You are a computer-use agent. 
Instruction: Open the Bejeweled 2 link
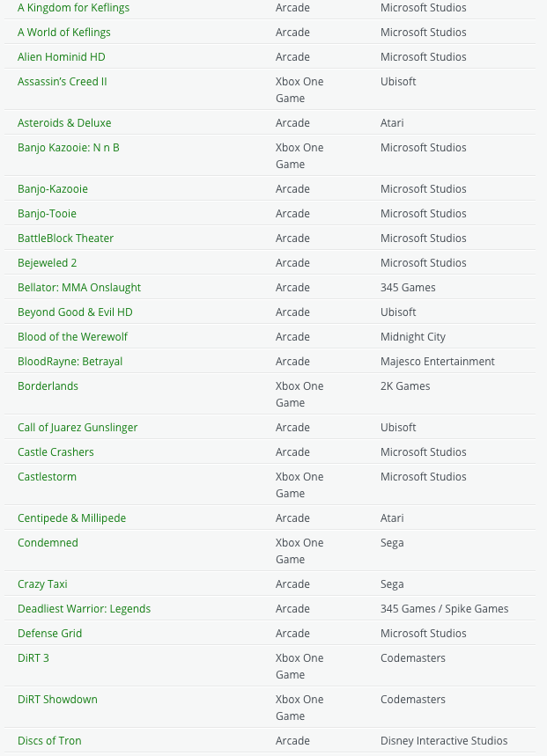[x=47, y=263]
